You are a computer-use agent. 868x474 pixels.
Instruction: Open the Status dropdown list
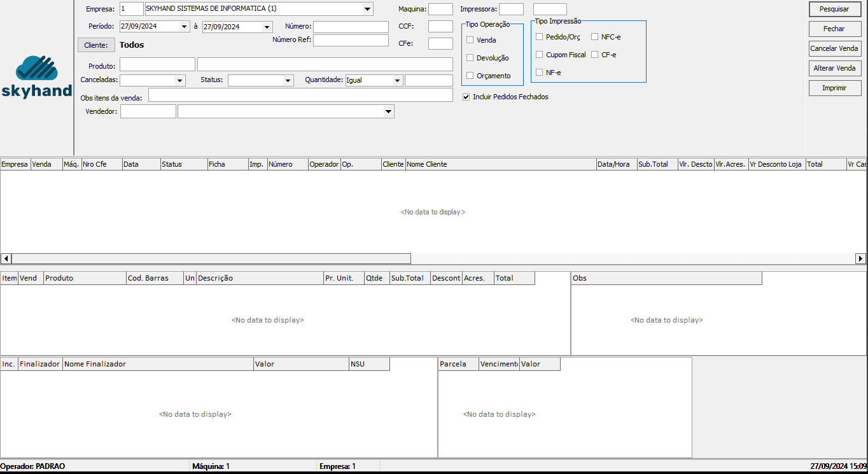[288, 81]
